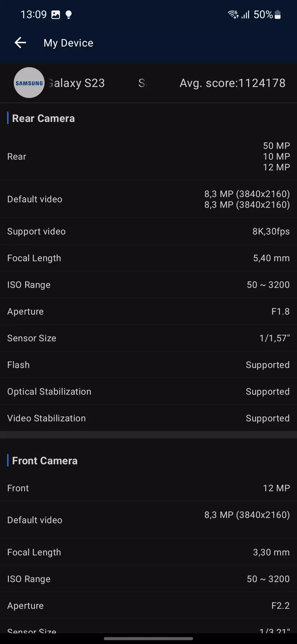Tap the Galaxy S23 device name
Image resolution: width=297 pixels, height=644 pixels.
(77, 83)
